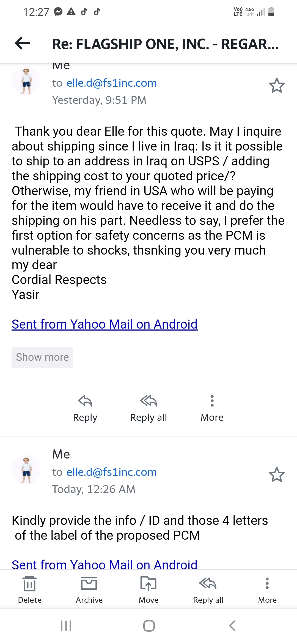Star the Yesterday 9:51 PM message

pos(276,86)
